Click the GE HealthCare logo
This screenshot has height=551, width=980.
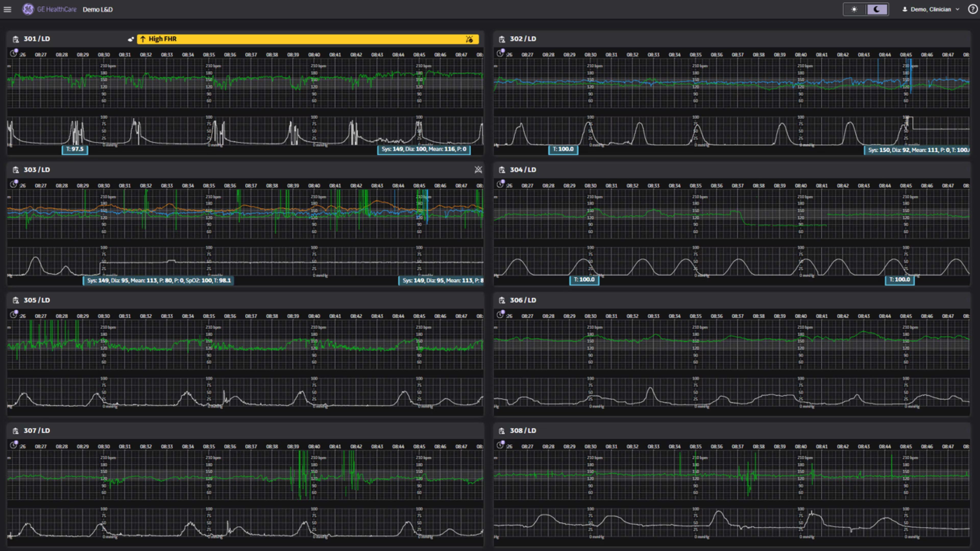(28, 9)
